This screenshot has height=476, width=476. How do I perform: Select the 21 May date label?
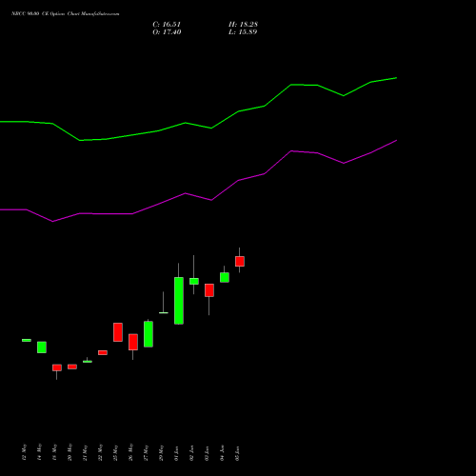pos(85,452)
